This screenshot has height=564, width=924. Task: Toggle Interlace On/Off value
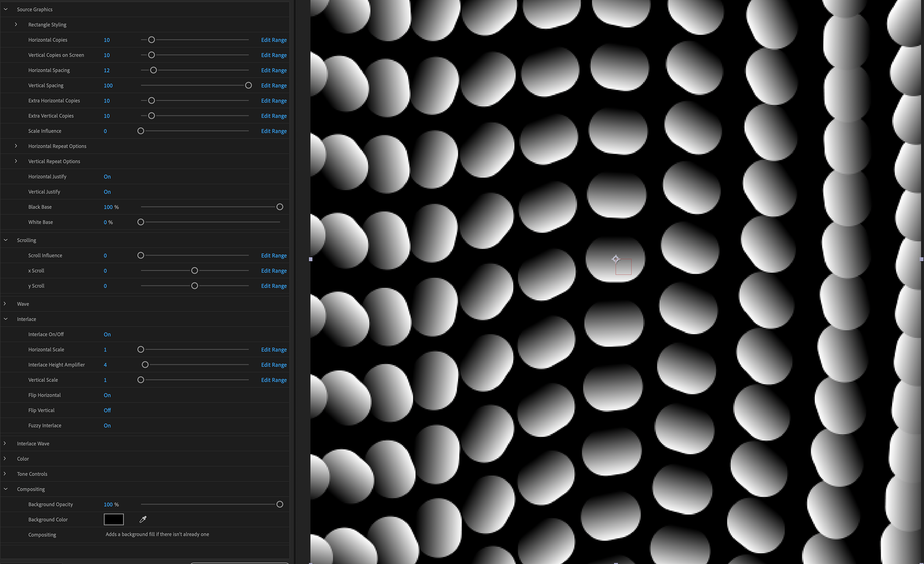tap(107, 334)
